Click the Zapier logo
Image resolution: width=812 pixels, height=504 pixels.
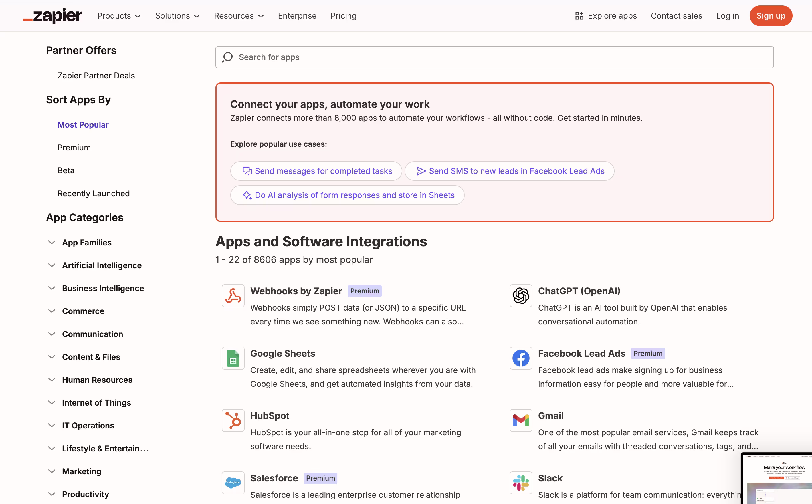coord(52,16)
